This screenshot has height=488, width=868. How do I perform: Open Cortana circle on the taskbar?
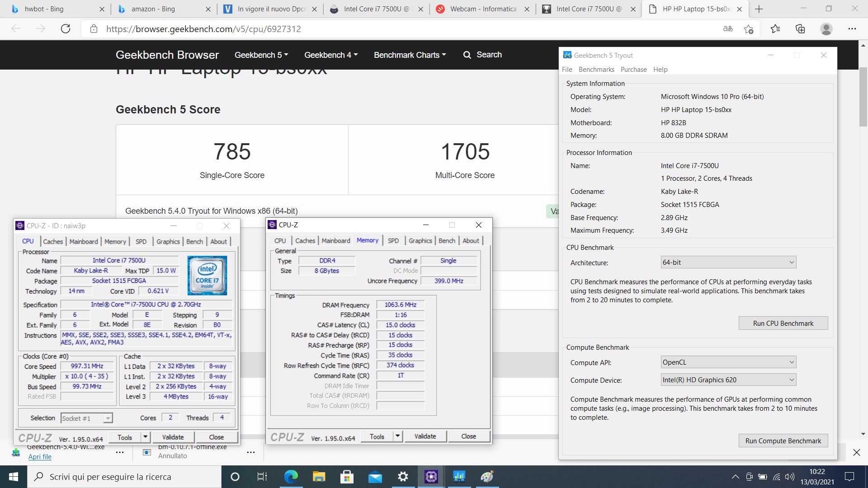point(235,477)
